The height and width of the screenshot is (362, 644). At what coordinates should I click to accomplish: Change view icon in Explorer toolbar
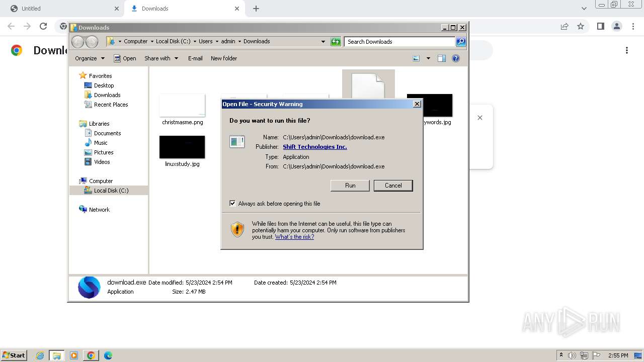(416, 58)
